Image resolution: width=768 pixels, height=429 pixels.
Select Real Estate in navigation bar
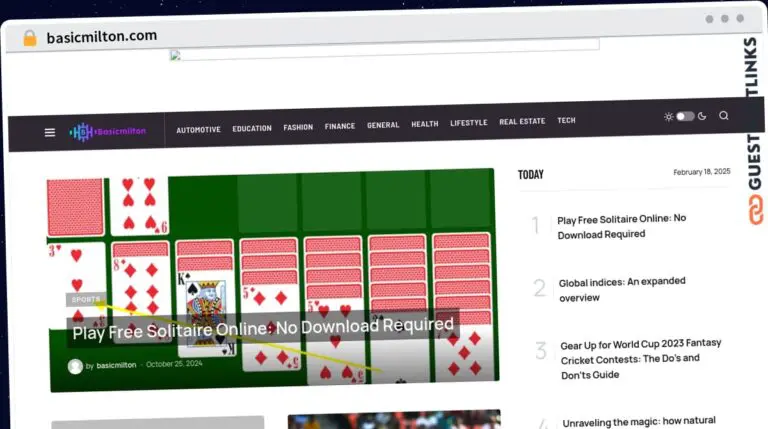(522, 121)
